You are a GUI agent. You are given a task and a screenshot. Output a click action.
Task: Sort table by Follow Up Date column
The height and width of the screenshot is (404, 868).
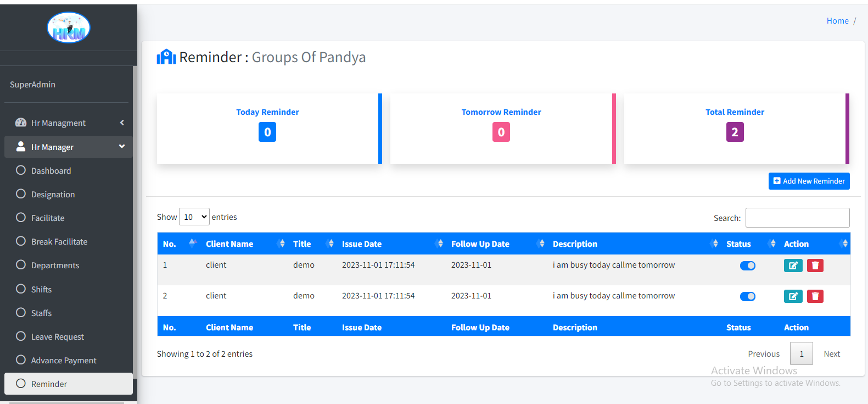pos(496,243)
